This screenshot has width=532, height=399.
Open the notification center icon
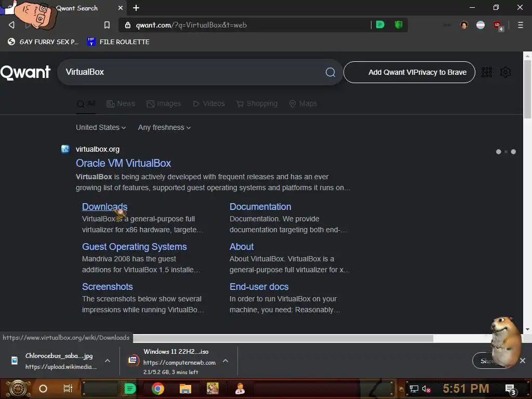pyautogui.click(x=511, y=389)
